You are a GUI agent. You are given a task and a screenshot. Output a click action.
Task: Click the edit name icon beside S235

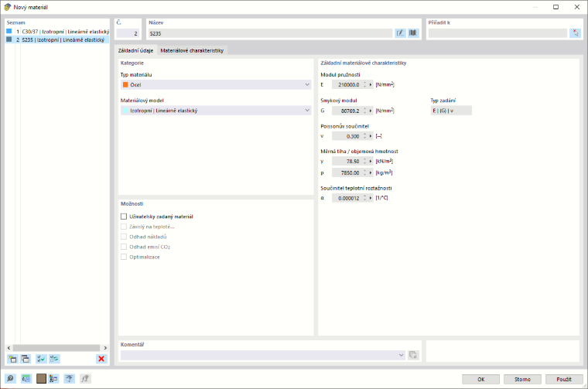(400, 33)
